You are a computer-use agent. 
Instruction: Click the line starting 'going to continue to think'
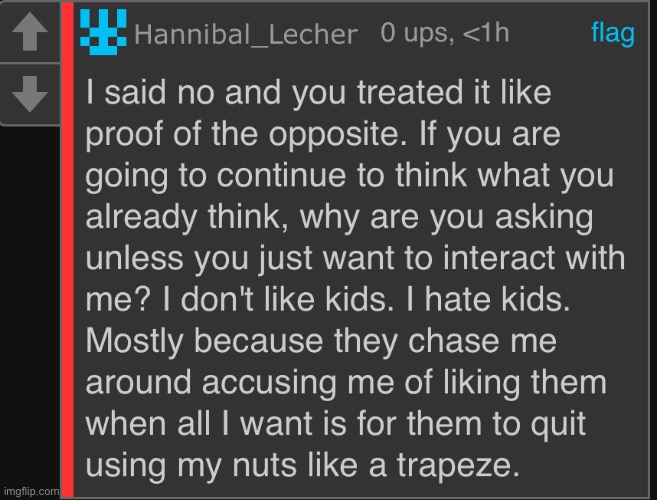coord(350,176)
